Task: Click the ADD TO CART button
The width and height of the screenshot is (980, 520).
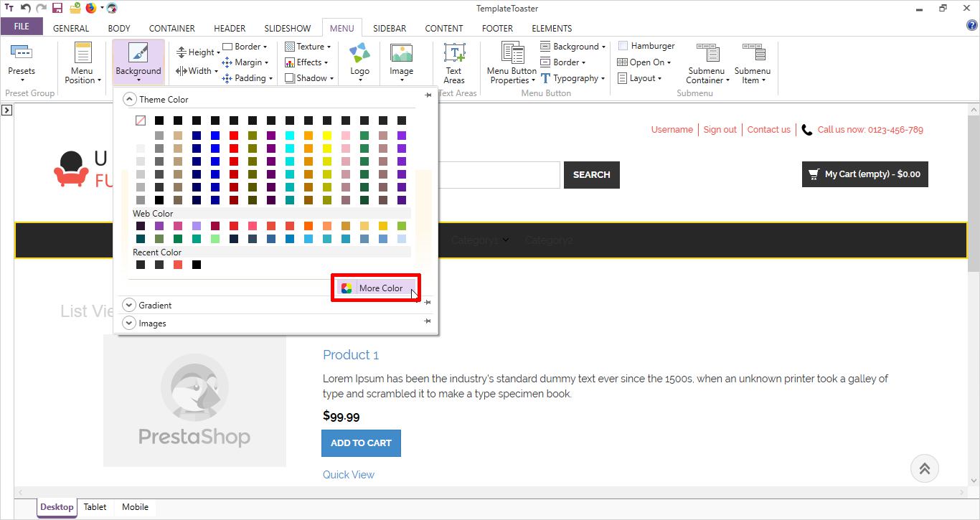Action: 361,443
